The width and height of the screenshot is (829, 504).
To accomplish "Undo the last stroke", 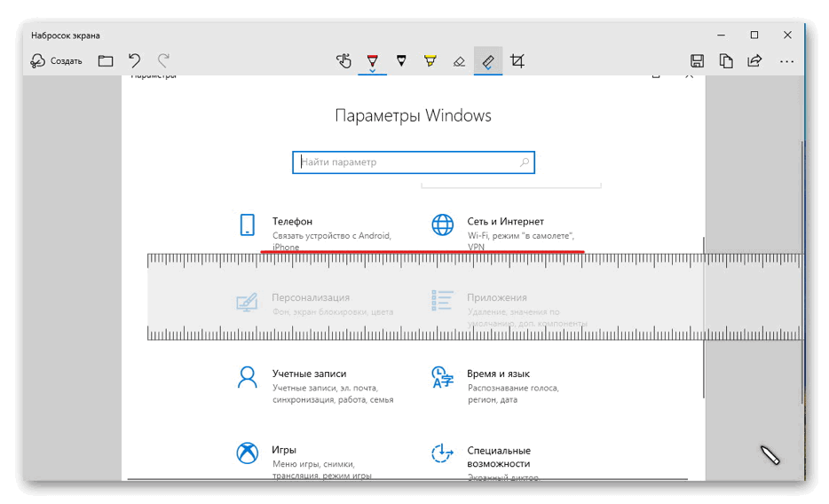I will tap(134, 60).
